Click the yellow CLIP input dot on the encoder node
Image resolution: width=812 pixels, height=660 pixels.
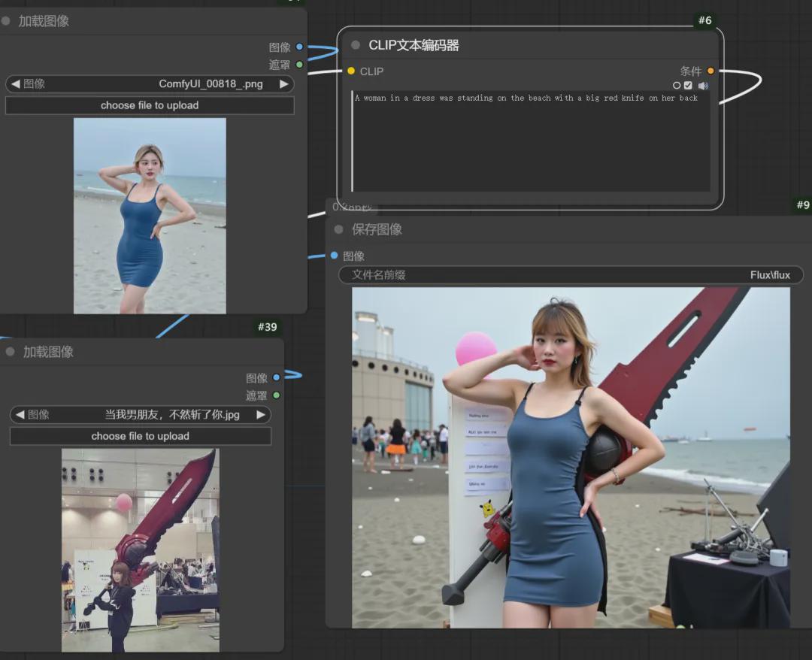click(x=350, y=71)
